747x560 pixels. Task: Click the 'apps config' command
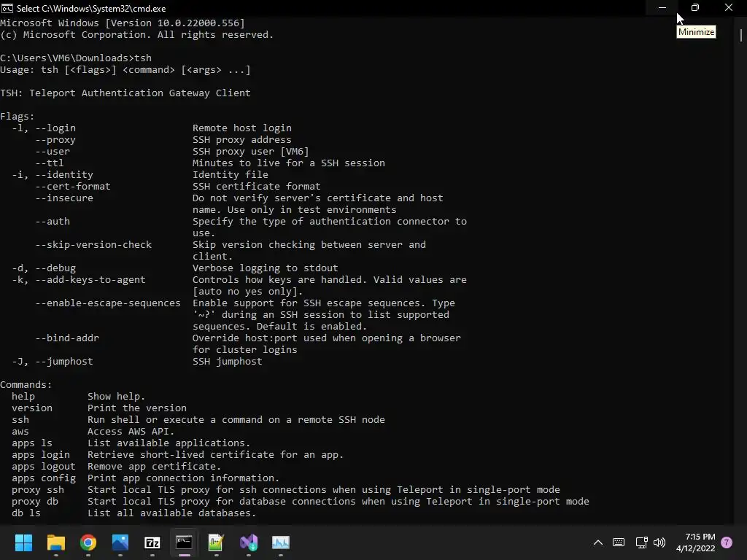[x=43, y=478]
